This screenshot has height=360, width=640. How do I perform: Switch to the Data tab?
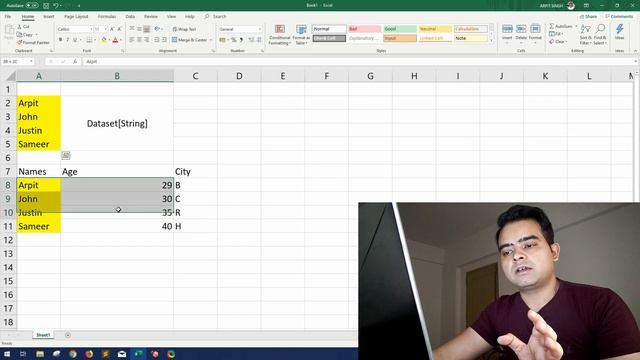[x=130, y=17]
